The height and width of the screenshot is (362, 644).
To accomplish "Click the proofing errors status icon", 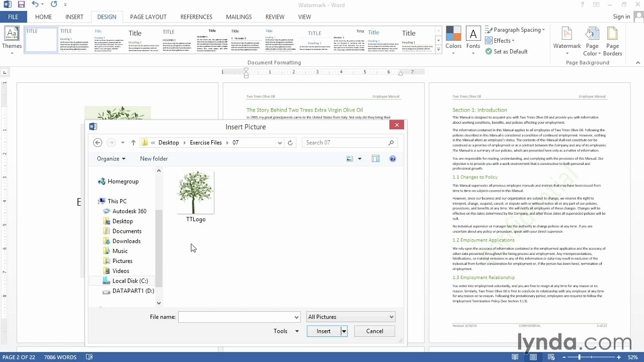I will tap(89, 357).
